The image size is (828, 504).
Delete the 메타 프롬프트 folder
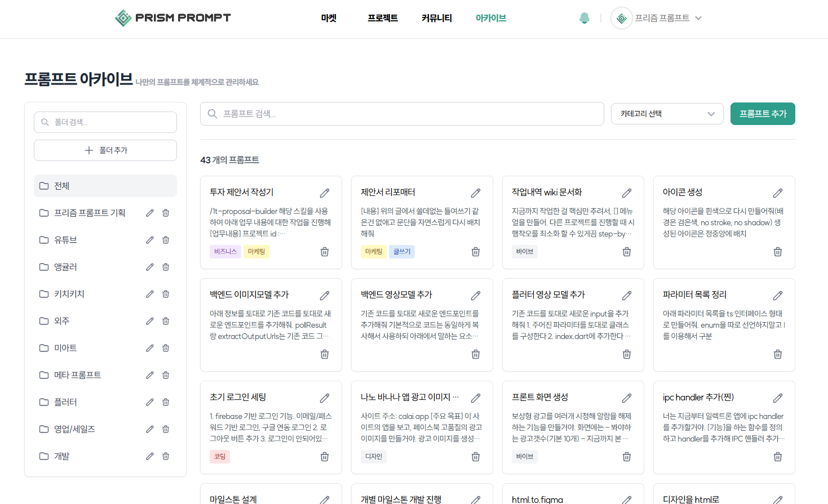tap(166, 375)
